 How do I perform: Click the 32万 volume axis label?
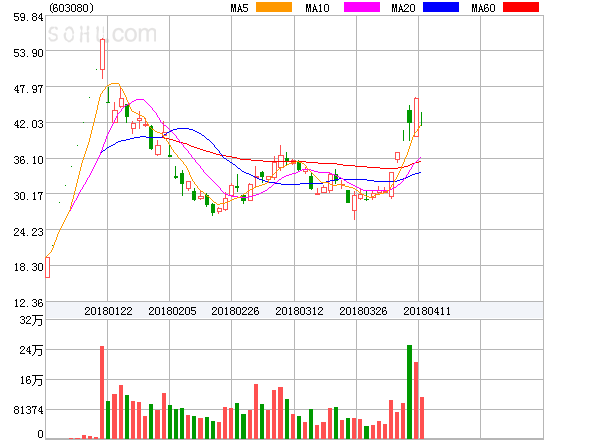[x=31, y=320]
